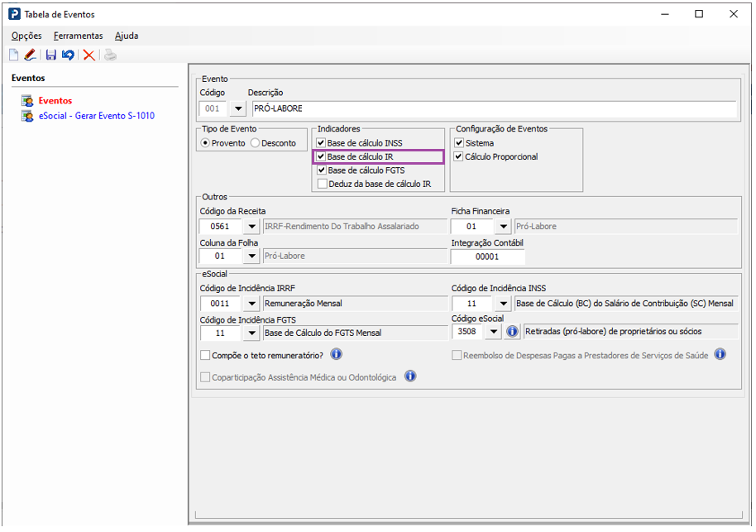Image resolution: width=756 pixels, height=532 pixels.
Task: Open the Código da Receita dropdown
Action: pos(251,226)
